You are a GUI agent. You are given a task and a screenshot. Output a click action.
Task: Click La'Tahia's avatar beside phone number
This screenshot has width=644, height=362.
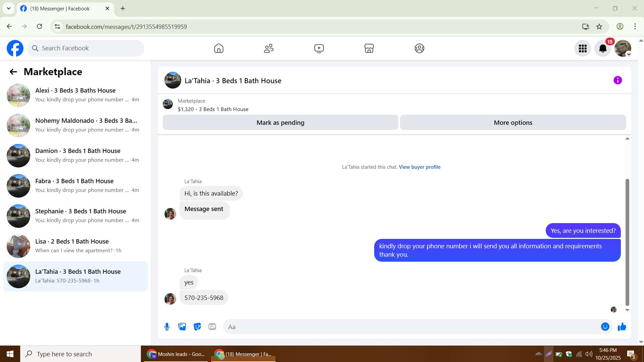pos(170,299)
